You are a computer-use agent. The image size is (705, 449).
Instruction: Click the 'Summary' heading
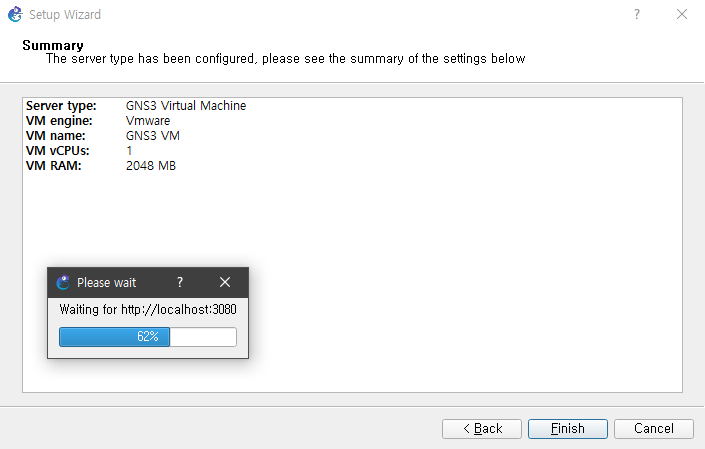[x=53, y=45]
